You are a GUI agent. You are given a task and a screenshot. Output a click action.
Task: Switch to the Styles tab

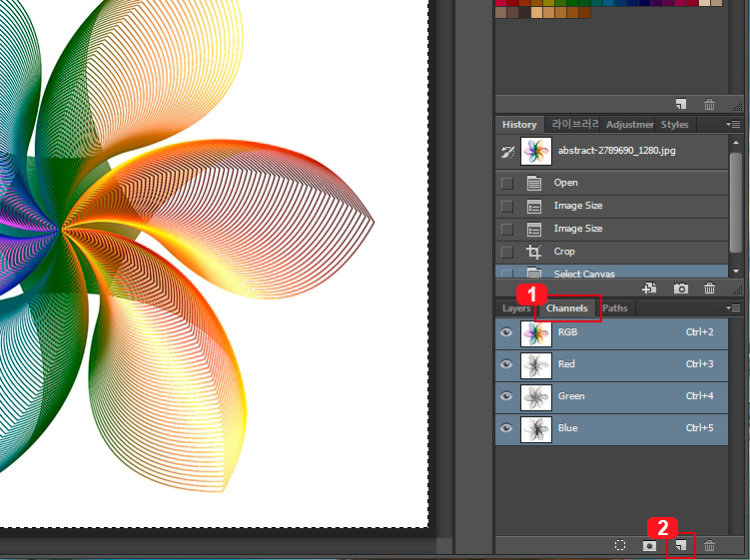click(x=674, y=125)
